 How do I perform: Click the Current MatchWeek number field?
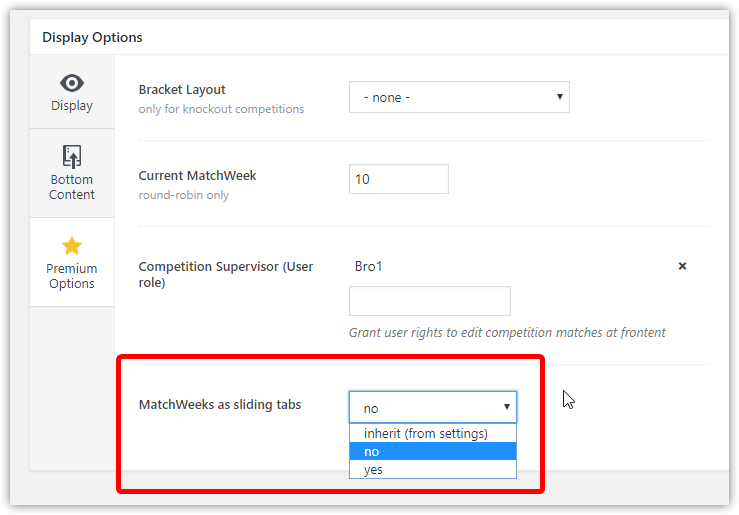tap(399, 179)
